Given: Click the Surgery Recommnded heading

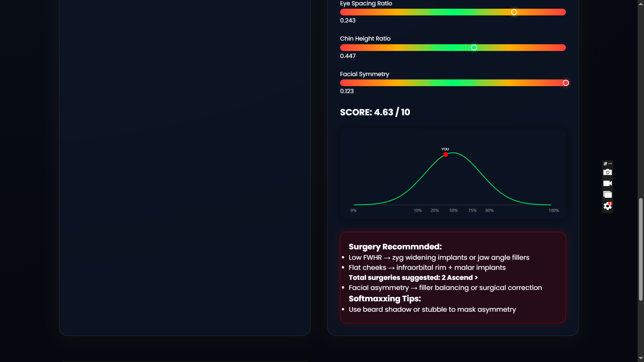Looking at the screenshot, I should [x=395, y=247].
